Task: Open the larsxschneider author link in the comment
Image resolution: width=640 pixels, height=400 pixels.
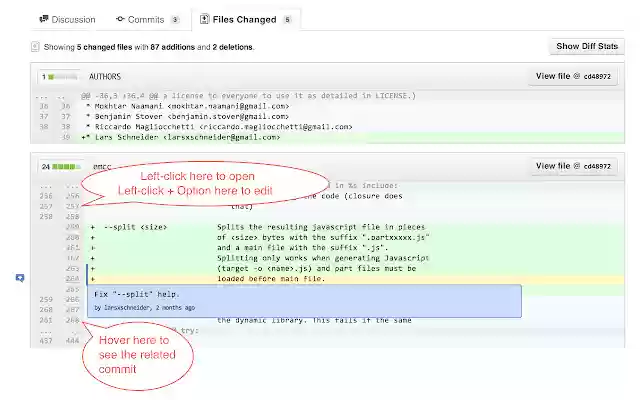Action: pyautogui.click(x=127, y=308)
